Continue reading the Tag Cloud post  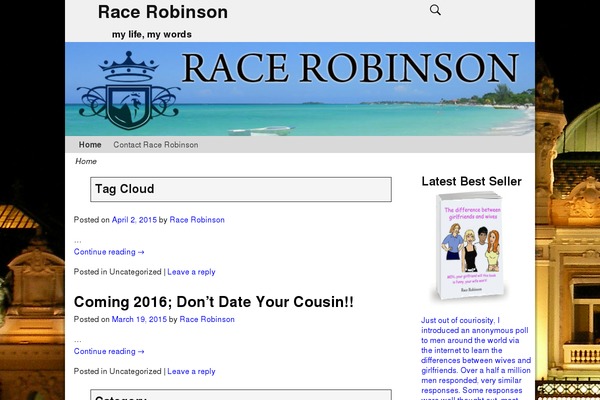click(x=109, y=252)
